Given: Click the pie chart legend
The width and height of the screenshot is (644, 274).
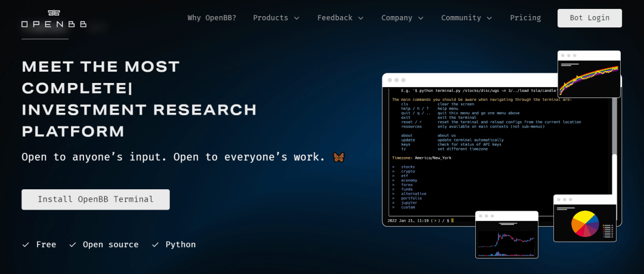Looking at the screenshot, I should (x=608, y=231).
